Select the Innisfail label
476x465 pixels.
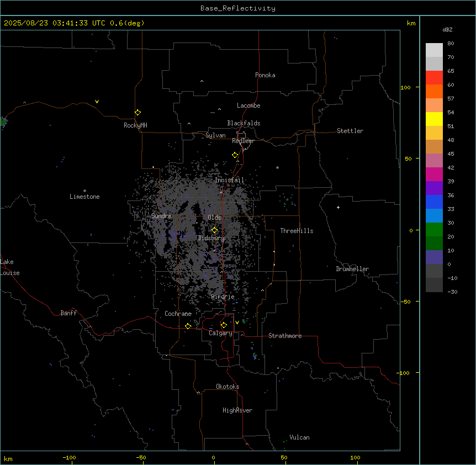[x=230, y=180]
